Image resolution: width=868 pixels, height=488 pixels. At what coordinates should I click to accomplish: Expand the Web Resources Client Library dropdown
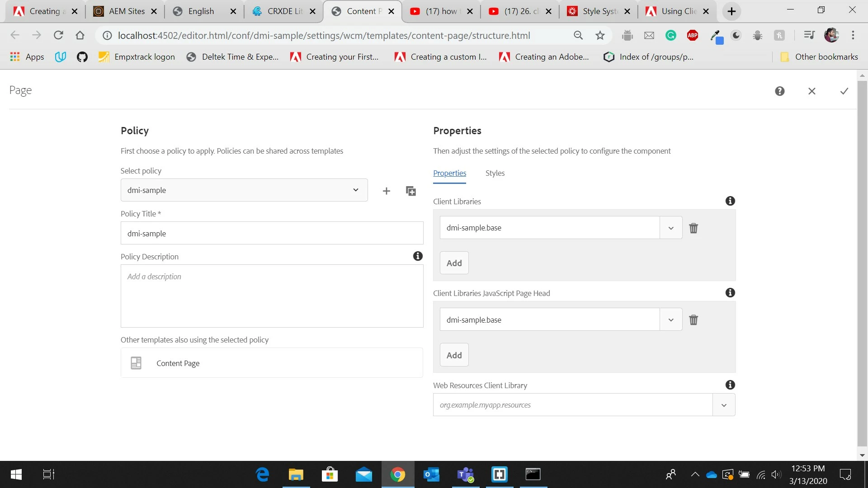(x=723, y=405)
